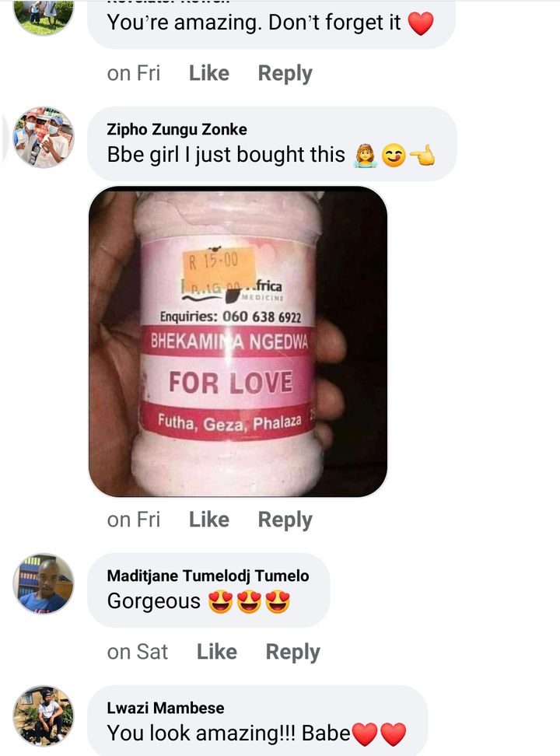This screenshot has width=560, height=756.
Task: Open Maditjane Tumelodj Tumelo name link
Action: click(x=208, y=576)
